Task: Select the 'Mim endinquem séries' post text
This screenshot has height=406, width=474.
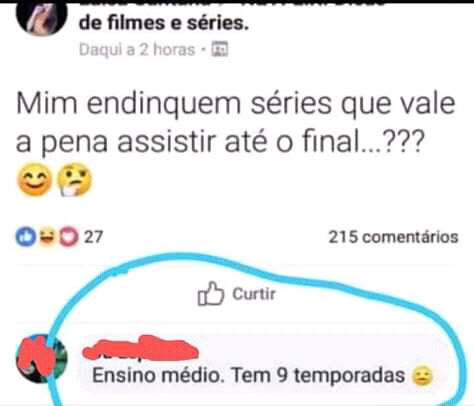Action: (236, 123)
